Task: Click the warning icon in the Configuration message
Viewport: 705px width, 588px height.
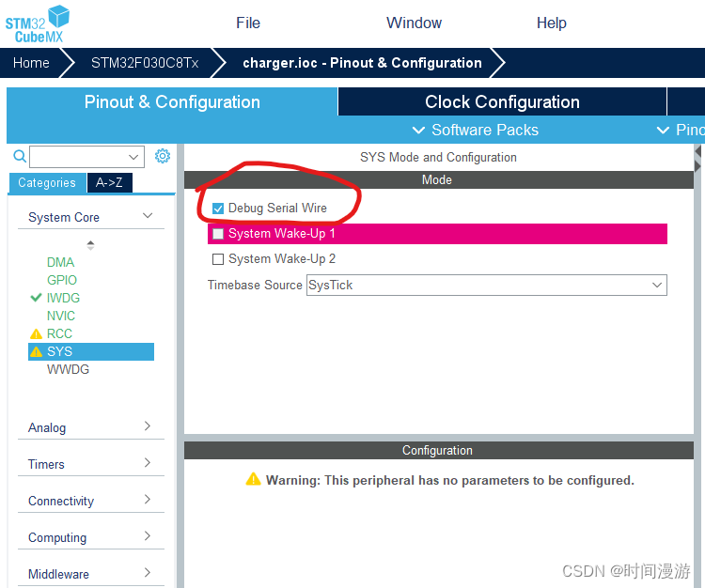Action: click(253, 479)
